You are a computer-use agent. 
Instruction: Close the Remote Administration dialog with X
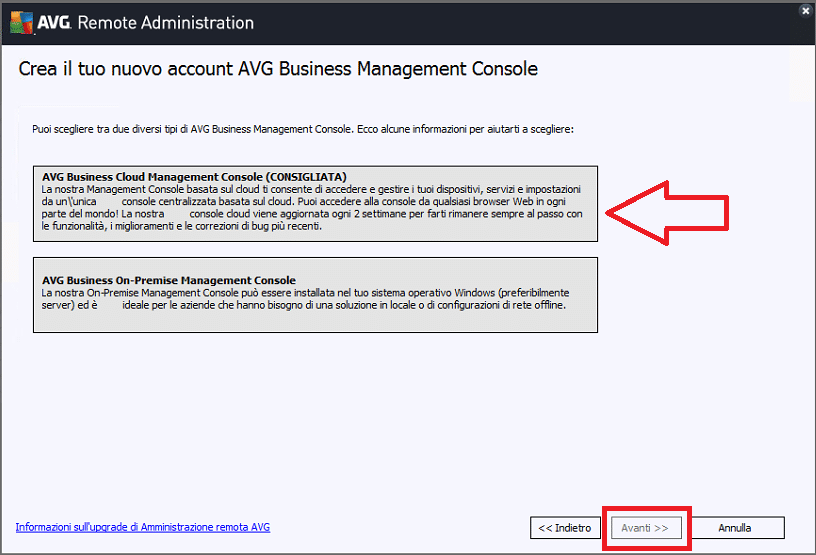click(x=806, y=10)
